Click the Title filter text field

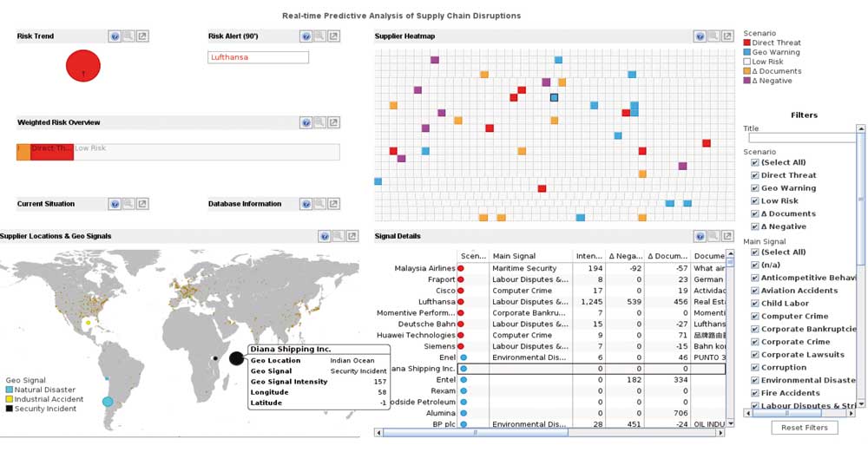802,138
